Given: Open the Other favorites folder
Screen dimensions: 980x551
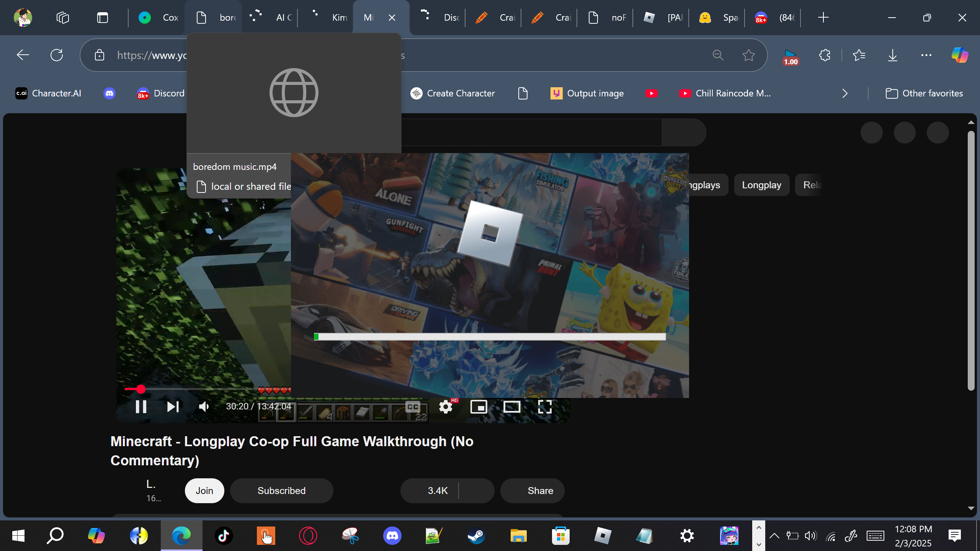Looking at the screenshot, I should point(924,93).
